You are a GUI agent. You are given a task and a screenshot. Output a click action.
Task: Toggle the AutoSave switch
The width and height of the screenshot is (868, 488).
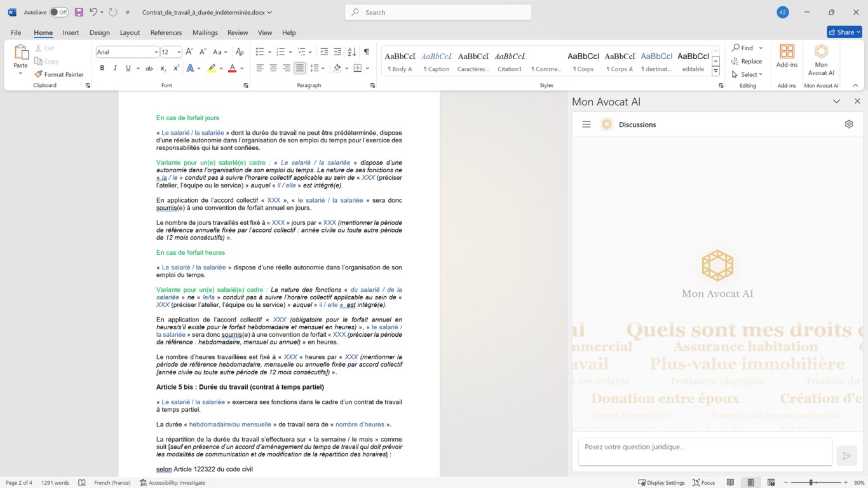pos(58,12)
